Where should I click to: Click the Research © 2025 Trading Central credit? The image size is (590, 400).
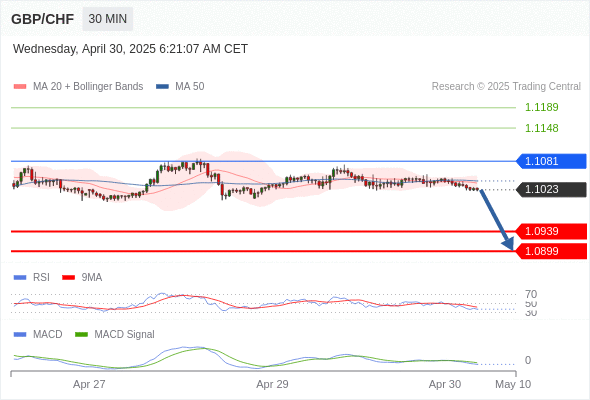coord(506,87)
